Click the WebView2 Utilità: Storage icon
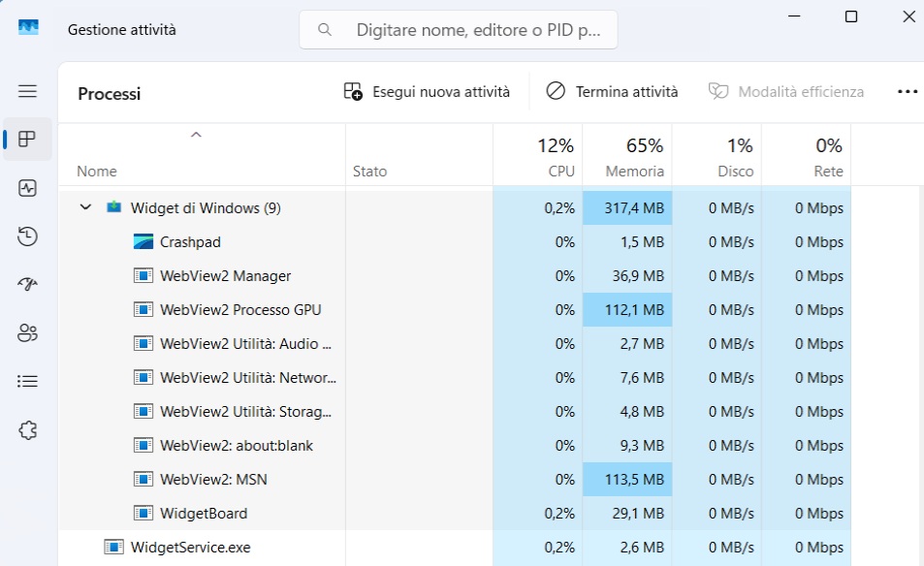924x566 pixels. (143, 412)
